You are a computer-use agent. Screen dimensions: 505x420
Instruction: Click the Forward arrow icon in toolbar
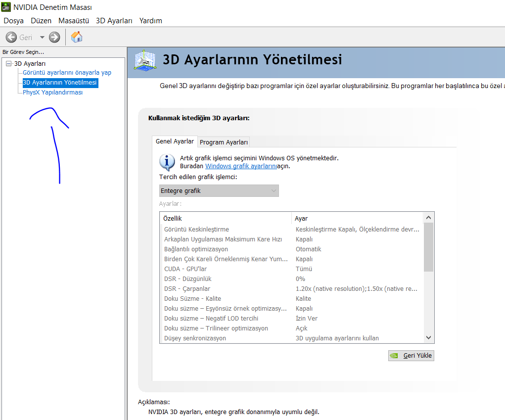click(x=54, y=38)
